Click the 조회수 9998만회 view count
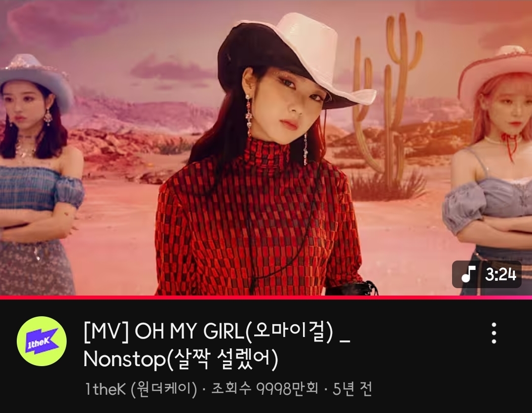532x413 pixels. [265, 388]
